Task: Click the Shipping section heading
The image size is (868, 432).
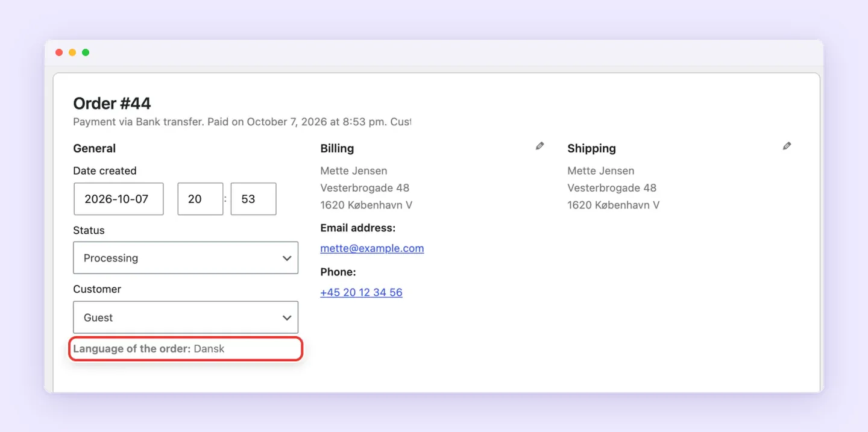Action: point(591,148)
